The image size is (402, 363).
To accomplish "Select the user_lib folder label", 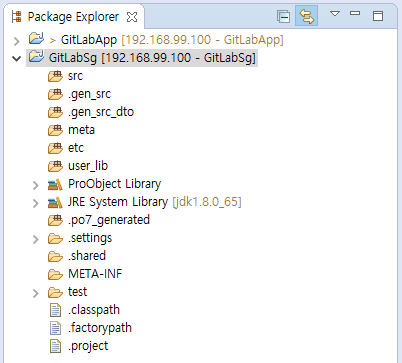I will coord(88,166).
